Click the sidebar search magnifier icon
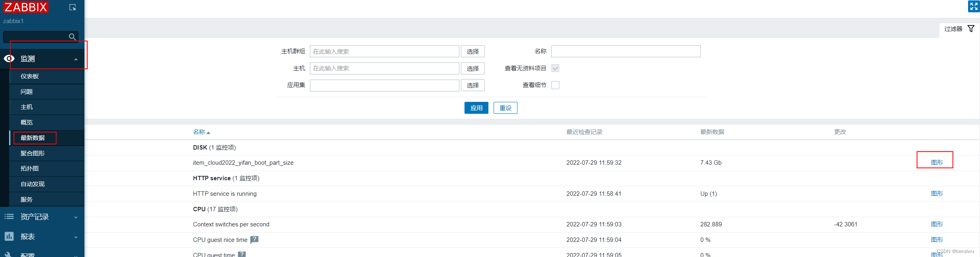 click(72, 37)
